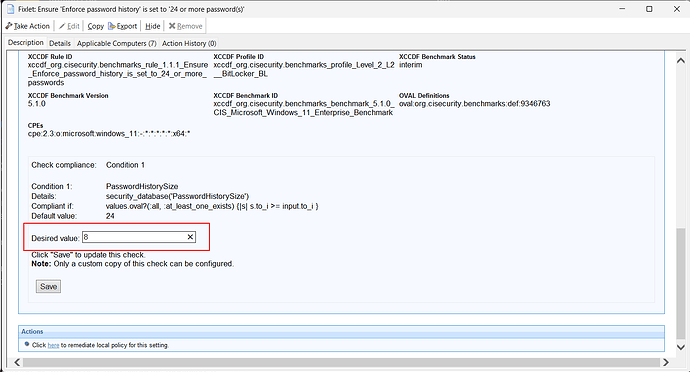
Task: Click the horizontal scrollbar left arrow
Action: point(17,362)
